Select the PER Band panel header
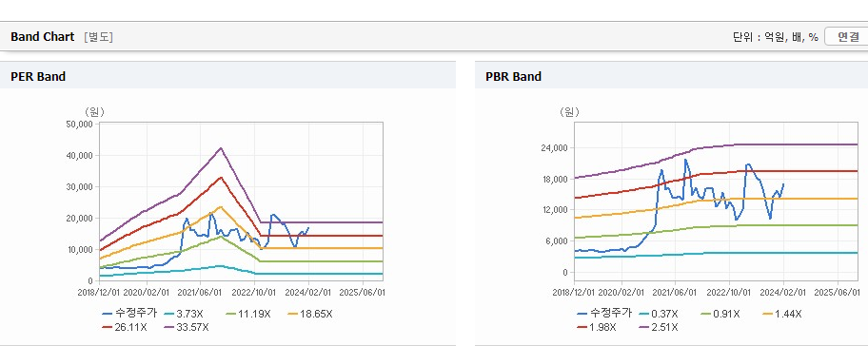The image size is (868, 346). click(228, 76)
